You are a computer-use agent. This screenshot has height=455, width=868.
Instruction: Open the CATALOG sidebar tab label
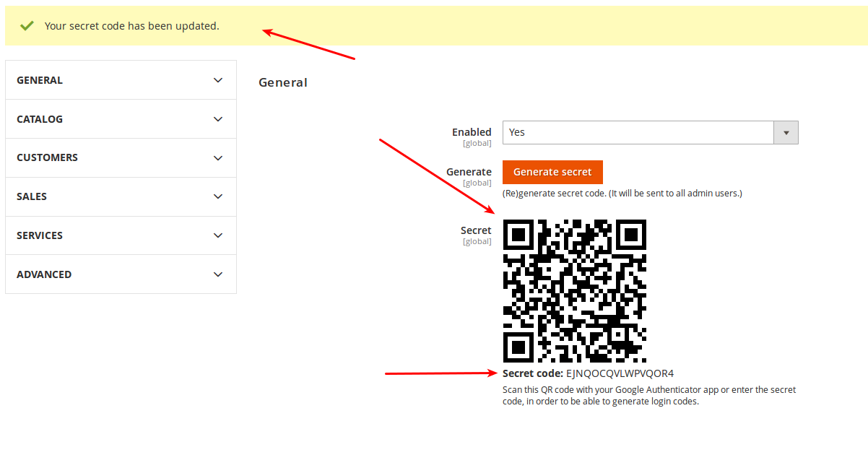point(40,119)
